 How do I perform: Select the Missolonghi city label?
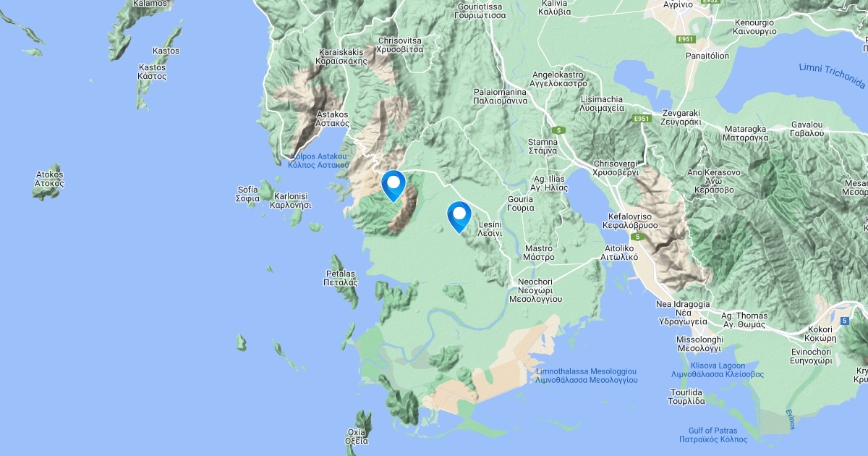(678, 344)
